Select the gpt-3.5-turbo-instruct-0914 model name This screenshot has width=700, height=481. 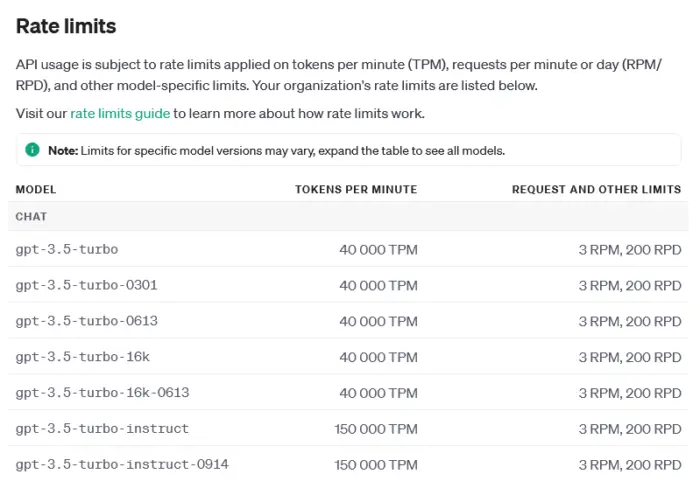(122, 465)
